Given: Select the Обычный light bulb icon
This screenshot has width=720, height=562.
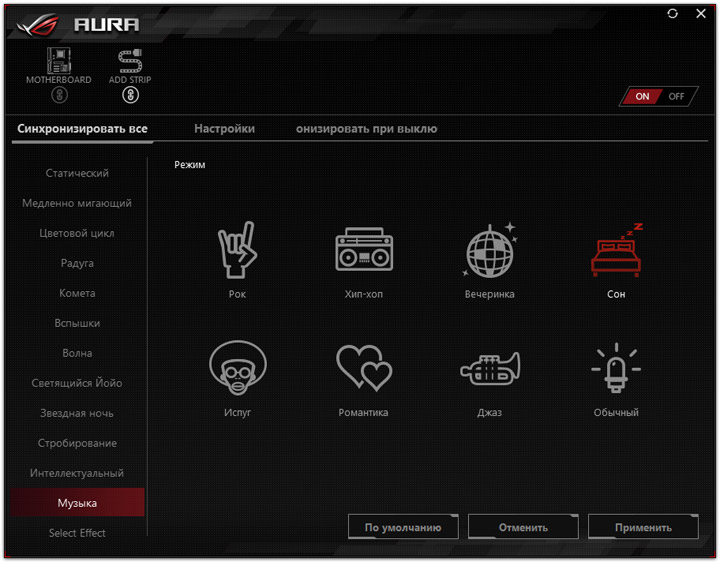Looking at the screenshot, I should (x=616, y=368).
